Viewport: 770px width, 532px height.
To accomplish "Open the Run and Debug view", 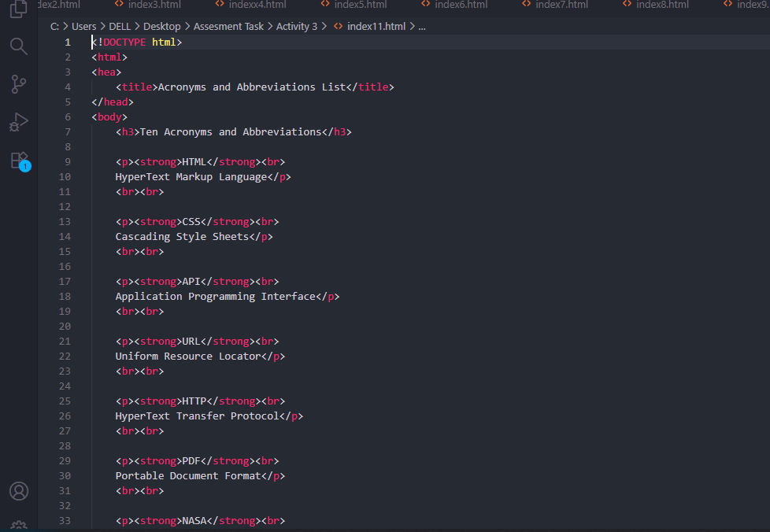I will (x=19, y=122).
